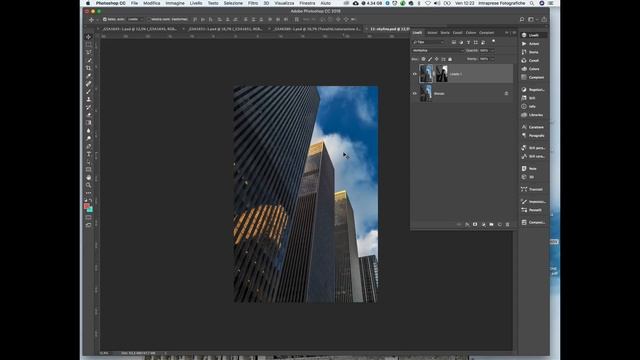Open the edit toolbar three-dots button

click(89, 193)
